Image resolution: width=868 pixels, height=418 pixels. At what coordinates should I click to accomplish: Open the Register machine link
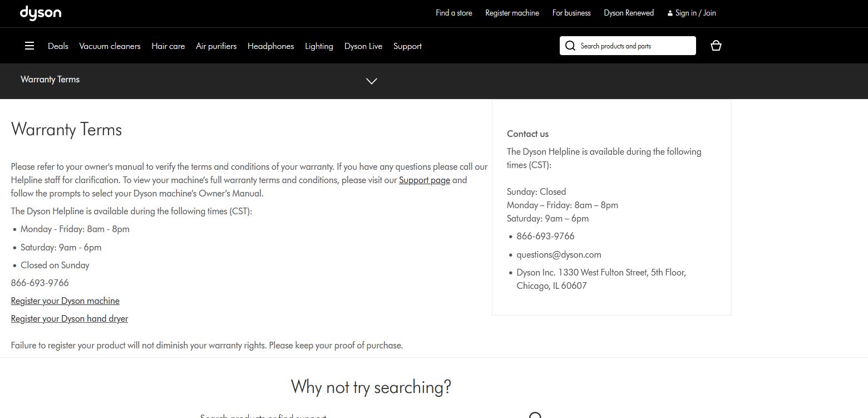(x=512, y=13)
